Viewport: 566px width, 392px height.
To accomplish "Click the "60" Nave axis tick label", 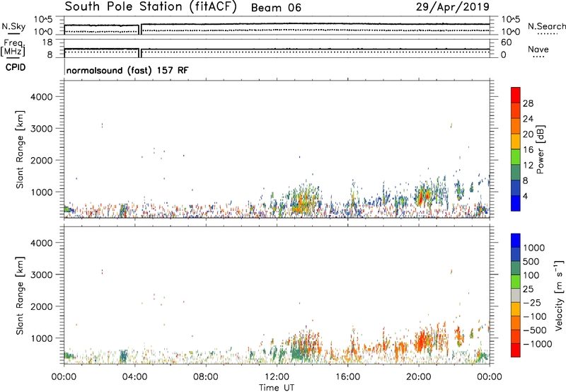I will (x=506, y=42).
